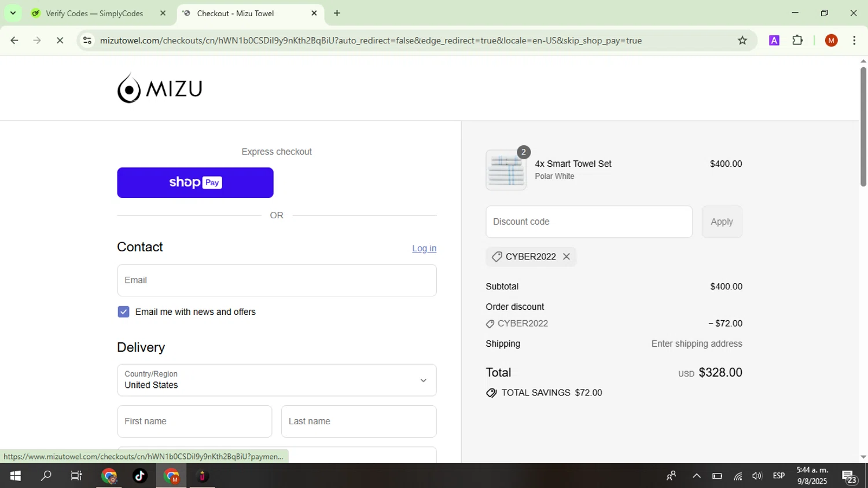Click the TOTAL SAVINGS tag icon
The height and width of the screenshot is (488, 868).
tap(491, 393)
